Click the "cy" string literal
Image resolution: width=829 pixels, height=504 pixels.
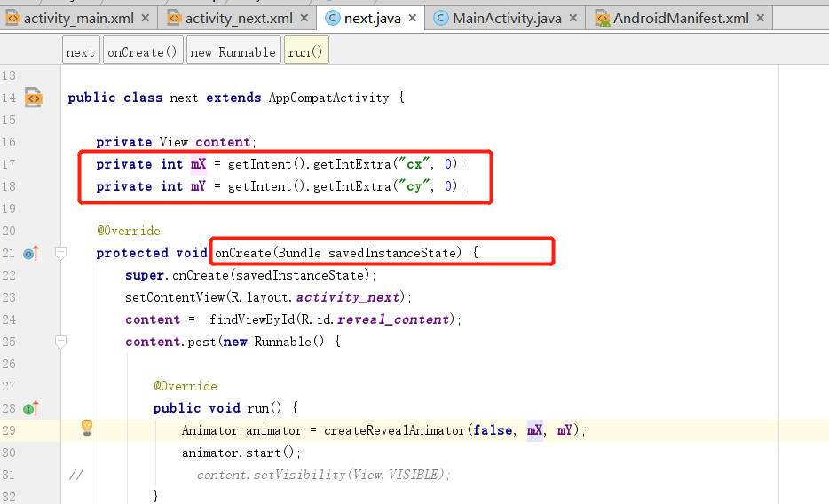click(414, 186)
